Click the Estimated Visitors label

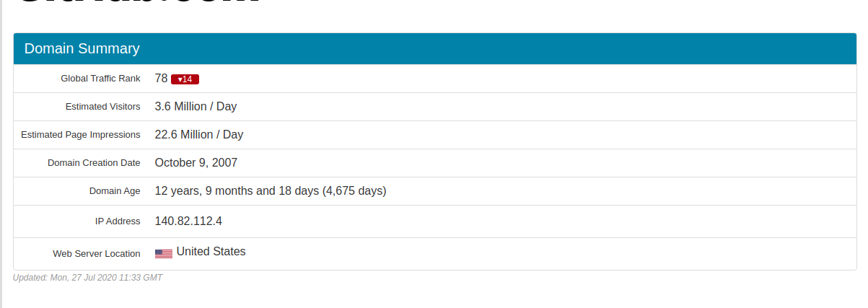pos(103,107)
